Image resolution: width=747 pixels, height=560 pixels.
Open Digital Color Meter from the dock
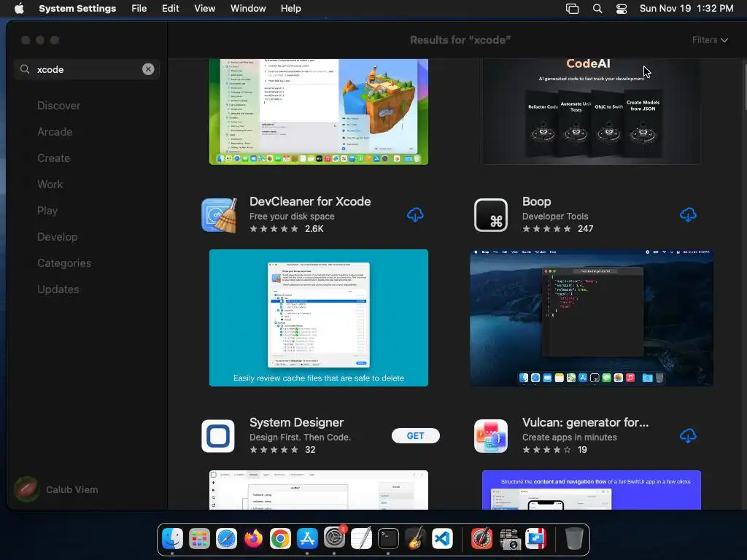[x=481, y=539]
